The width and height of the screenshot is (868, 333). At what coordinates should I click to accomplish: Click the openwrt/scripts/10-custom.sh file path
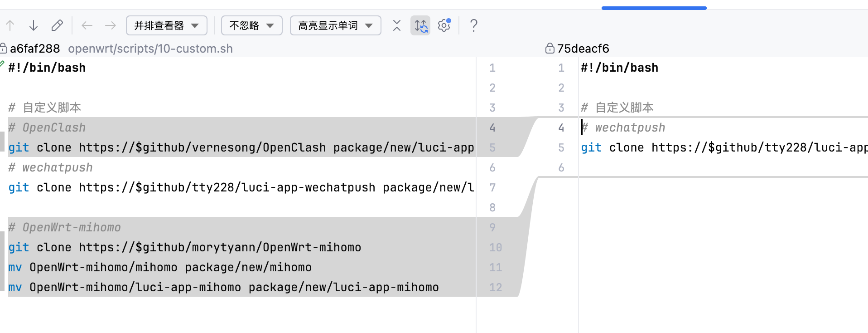point(150,49)
